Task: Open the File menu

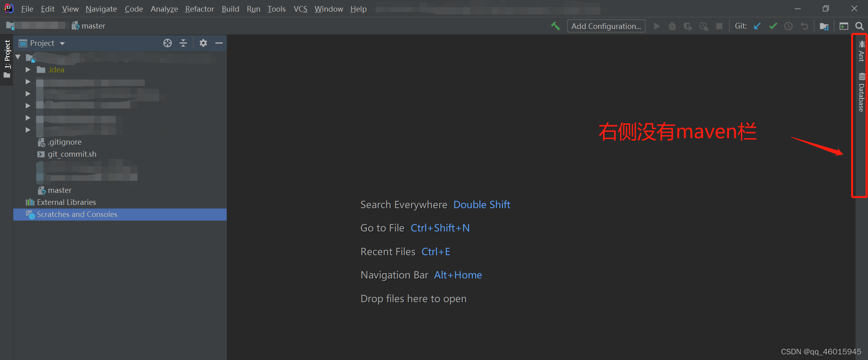Action: [x=27, y=9]
